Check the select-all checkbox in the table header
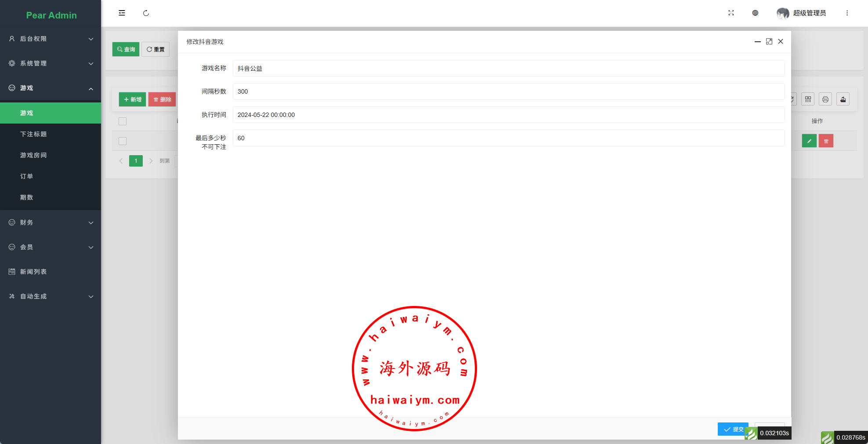Image resolution: width=868 pixels, height=444 pixels. pos(123,121)
